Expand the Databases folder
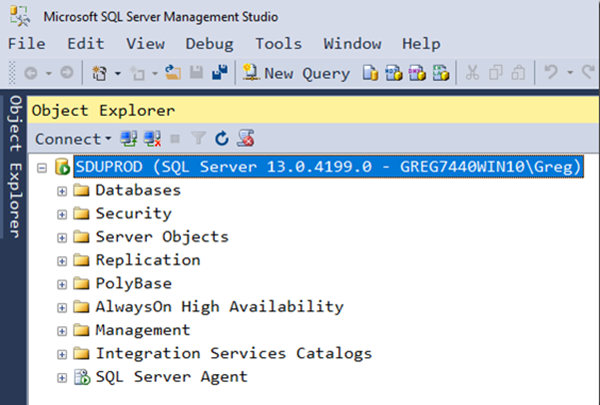The width and height of the screenshot is (600, 405). tap(62, 191)
